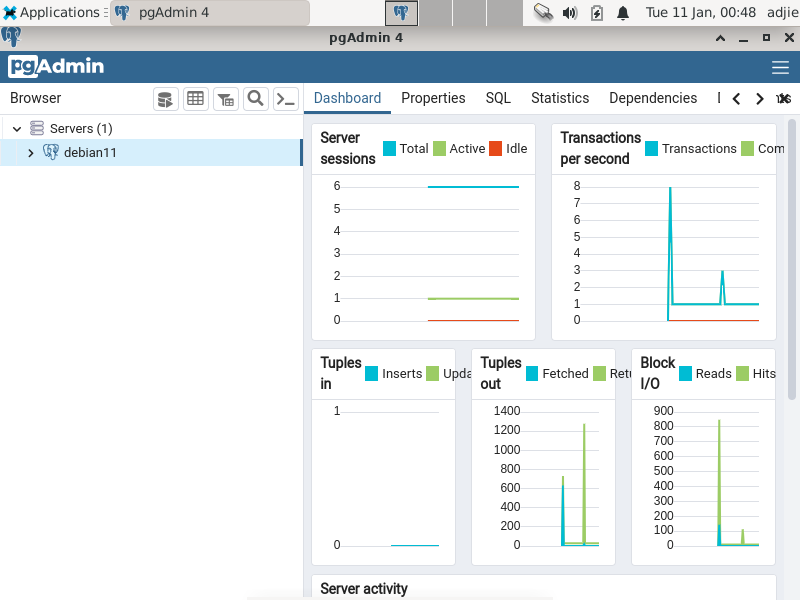Open the Properties tab
Image resolution: width=800 pixels, height=600 pixels.
pyautogui.click(x=433, y=98)
